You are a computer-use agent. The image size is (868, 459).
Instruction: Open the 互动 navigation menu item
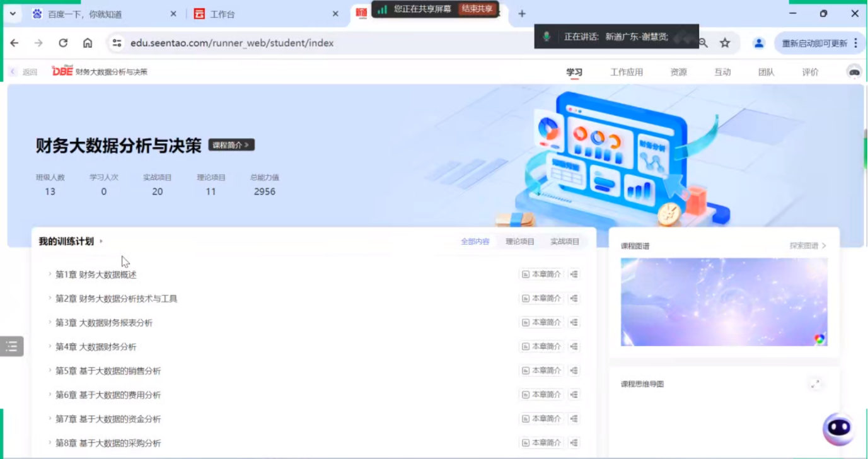pyautogui.click(x=722, y=72)
